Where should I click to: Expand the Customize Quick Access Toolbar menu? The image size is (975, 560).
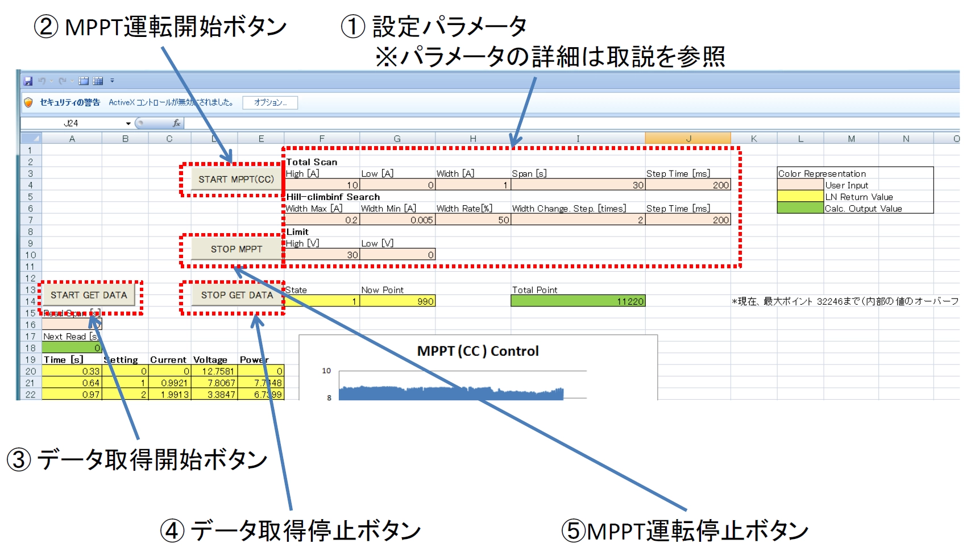[112, 81]
